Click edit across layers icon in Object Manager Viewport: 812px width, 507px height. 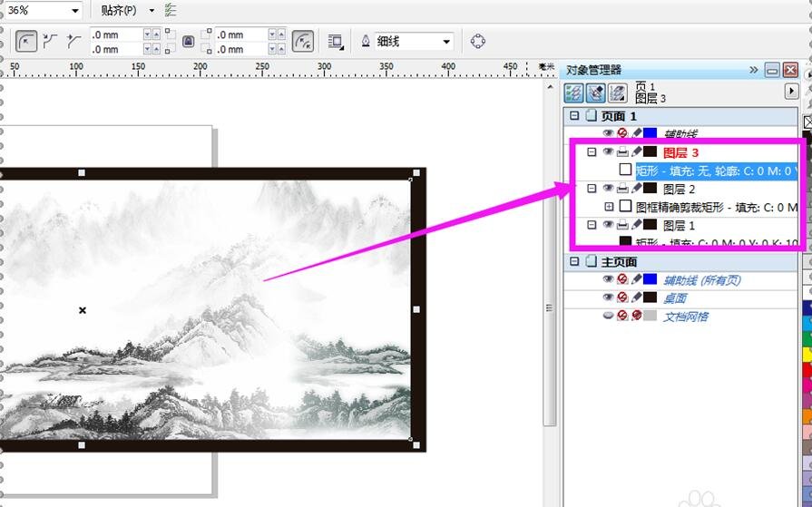pos(595,93)
